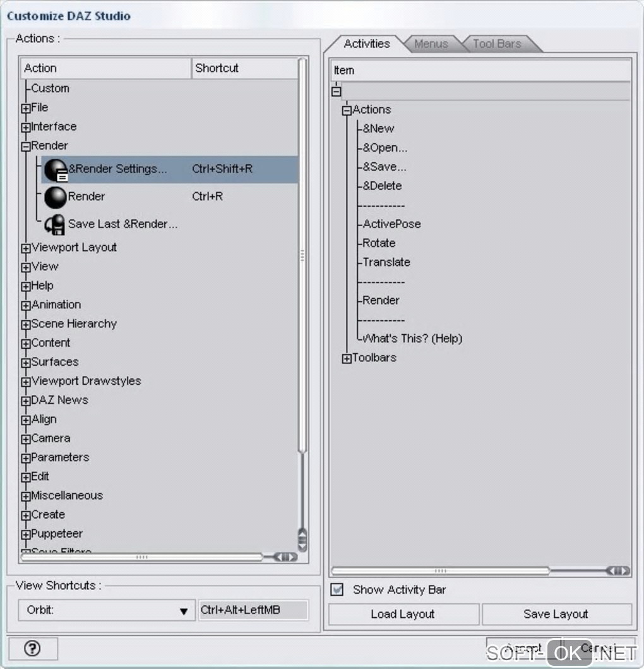This screenshot has width=644, height=669.
Task: Click the Item column header
Action: point(480,70)
